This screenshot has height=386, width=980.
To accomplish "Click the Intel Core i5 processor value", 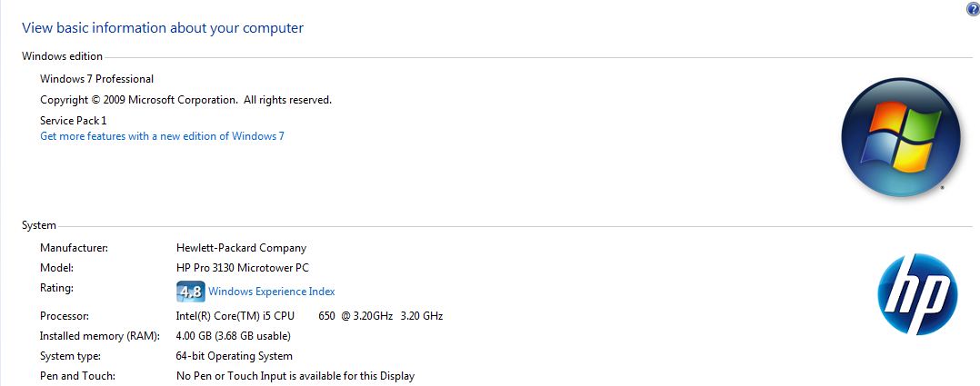I will (309, 316).
